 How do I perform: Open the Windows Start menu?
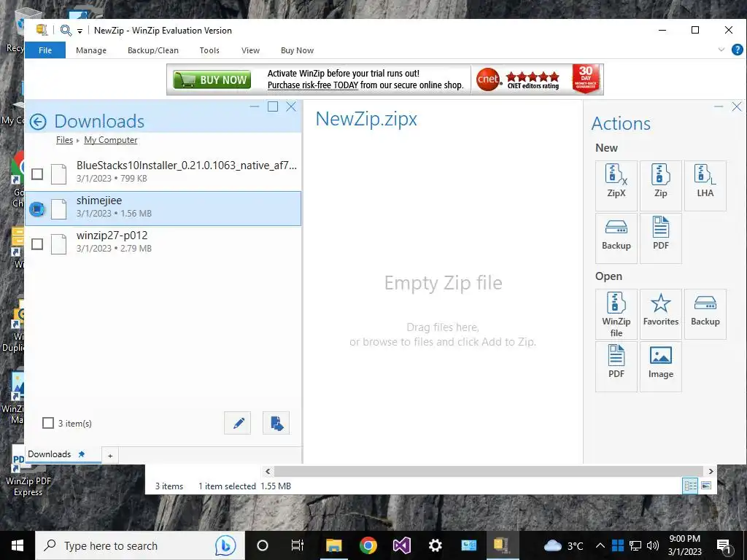coord(18,545)
